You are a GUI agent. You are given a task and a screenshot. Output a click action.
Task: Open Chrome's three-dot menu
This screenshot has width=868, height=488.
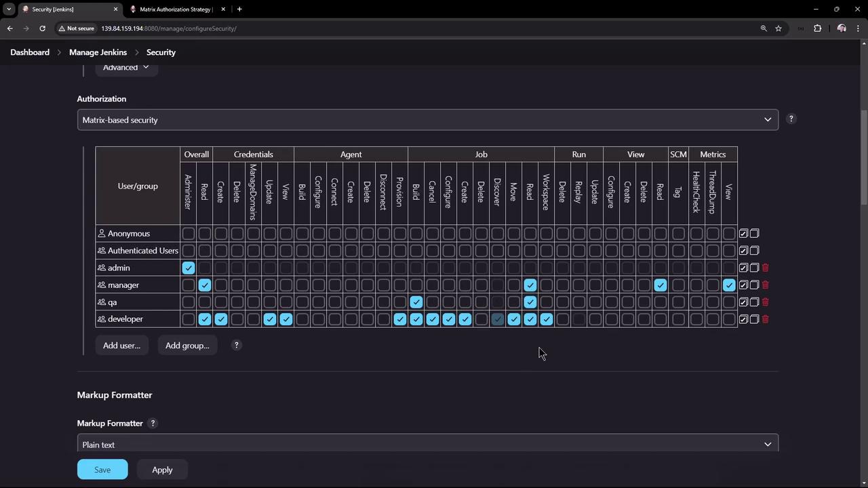pos(858,28)
